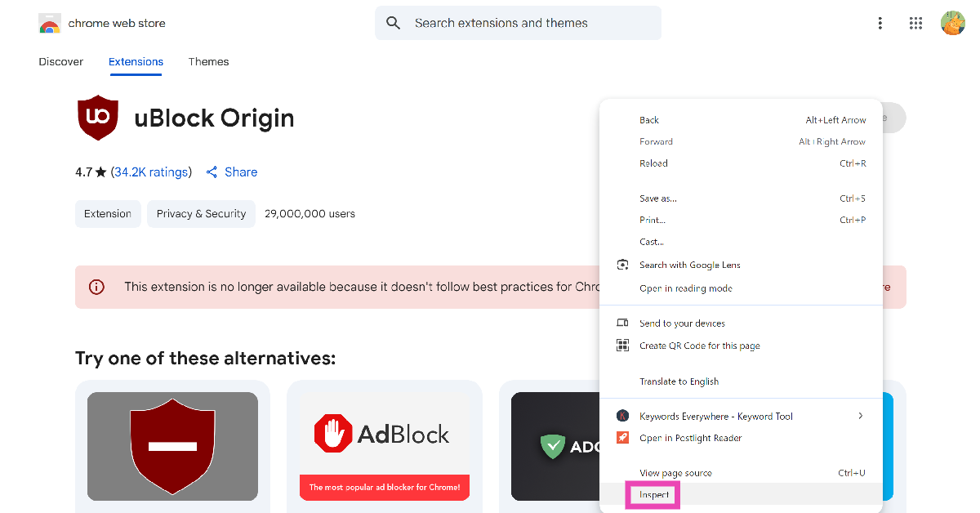Expand the Keywords Everywhere submenu arrow
980x513 pixels.
[x=860, y=416]
